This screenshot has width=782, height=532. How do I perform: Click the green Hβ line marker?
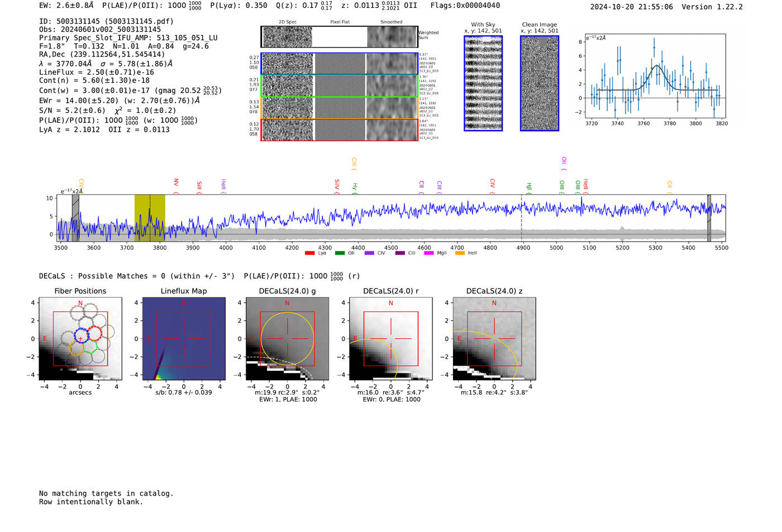pos(529,188)
